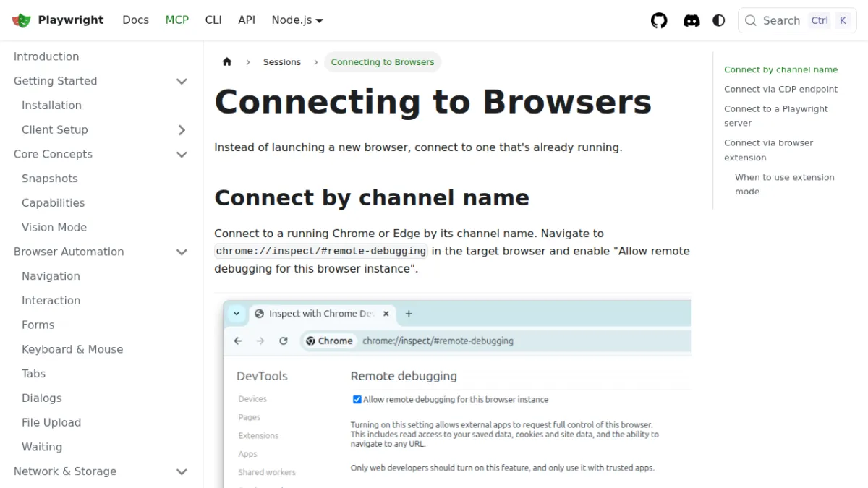Screen dimensions: 868x488
Task: Open the MCP nav item
Action: pos(176,20)
